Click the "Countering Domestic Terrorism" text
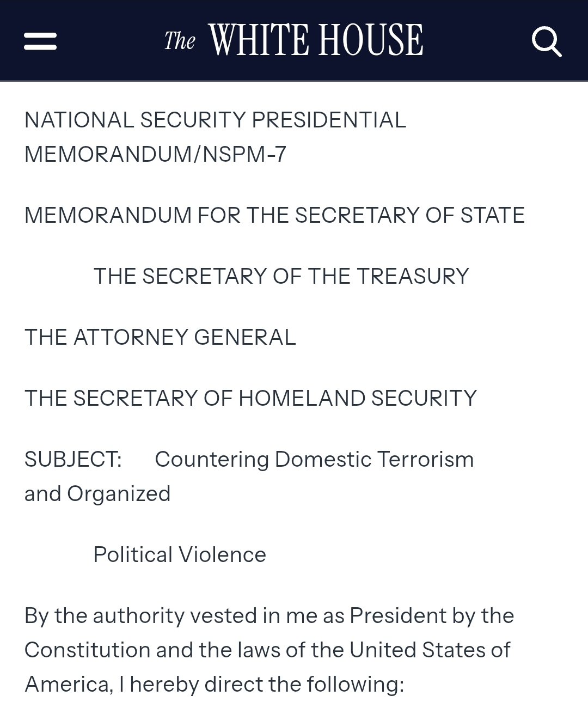This screenshot has height=708, width=588. 314,459
